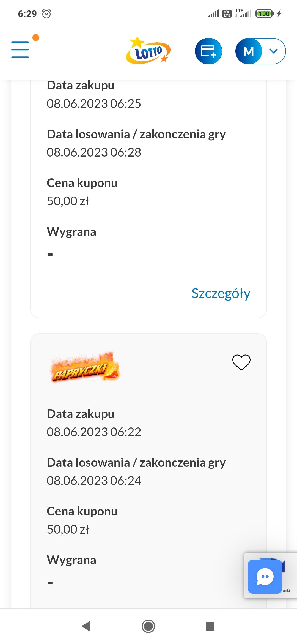Tap the alarm icon in status bar
Screen dimensions: 297x644
(x=46, y=14)
